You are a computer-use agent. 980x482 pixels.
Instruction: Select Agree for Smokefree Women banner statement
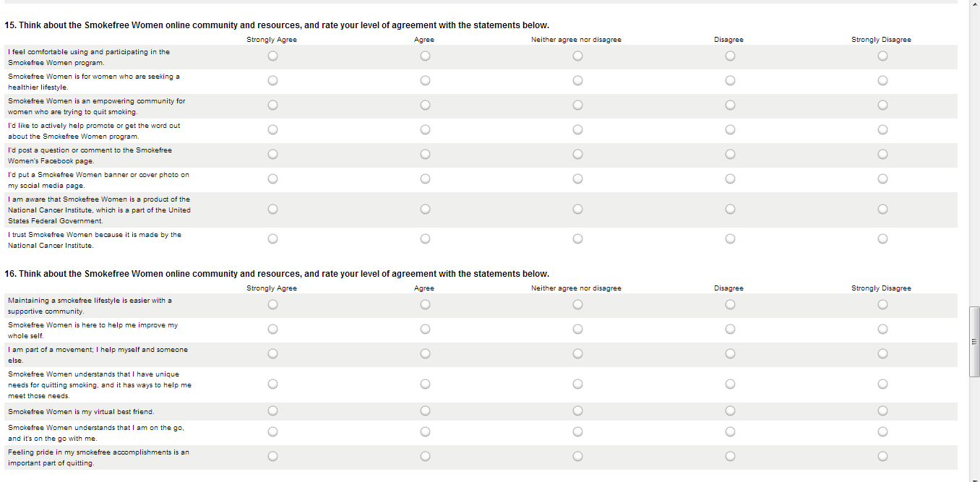tap(425, 179)
